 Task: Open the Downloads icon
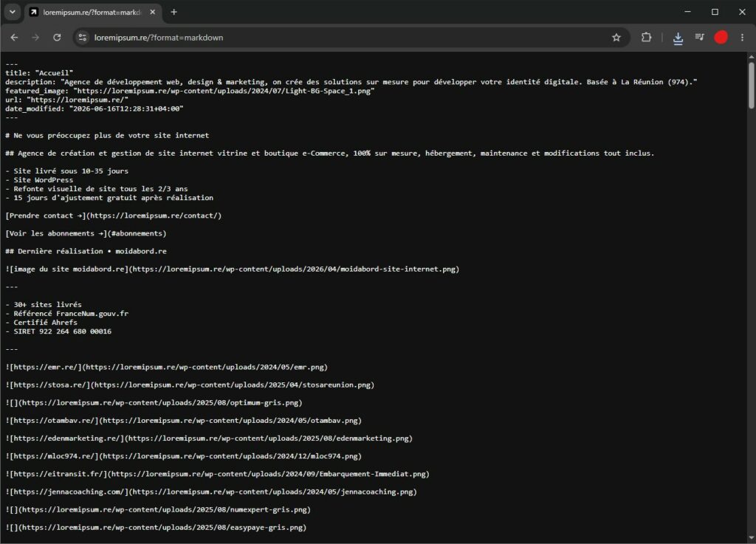coord(678,38)
